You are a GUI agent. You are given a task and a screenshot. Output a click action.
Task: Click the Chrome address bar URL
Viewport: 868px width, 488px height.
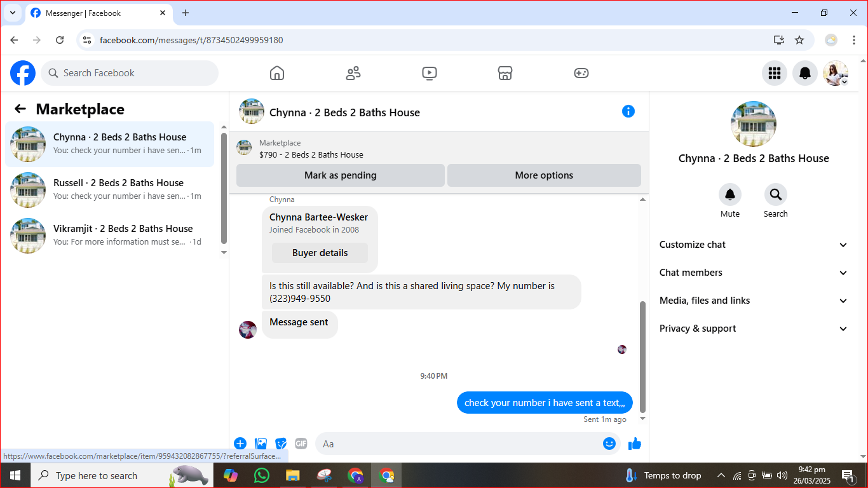(191, 40)
